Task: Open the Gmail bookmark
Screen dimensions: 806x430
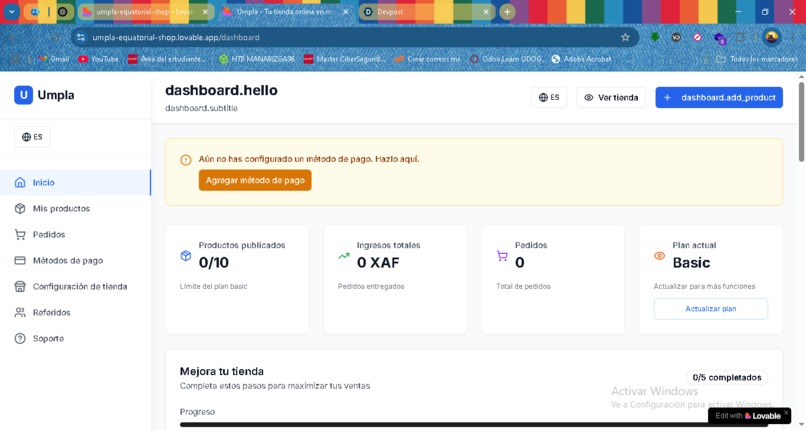Action: (54, 59)
